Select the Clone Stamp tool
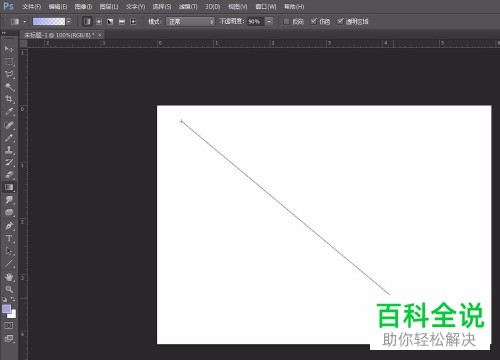 coord(9,150)
